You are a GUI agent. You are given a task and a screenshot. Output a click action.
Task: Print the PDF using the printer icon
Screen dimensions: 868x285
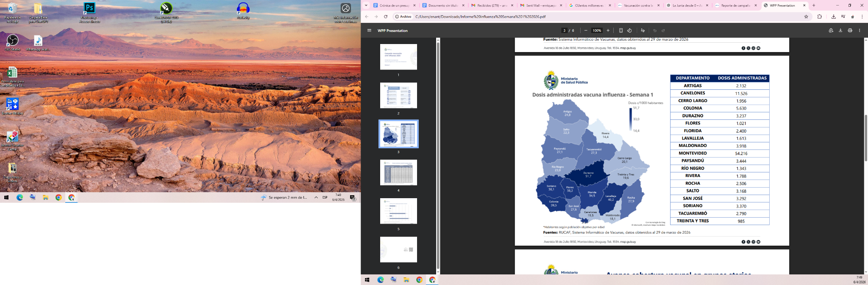[x=850, y=30]
